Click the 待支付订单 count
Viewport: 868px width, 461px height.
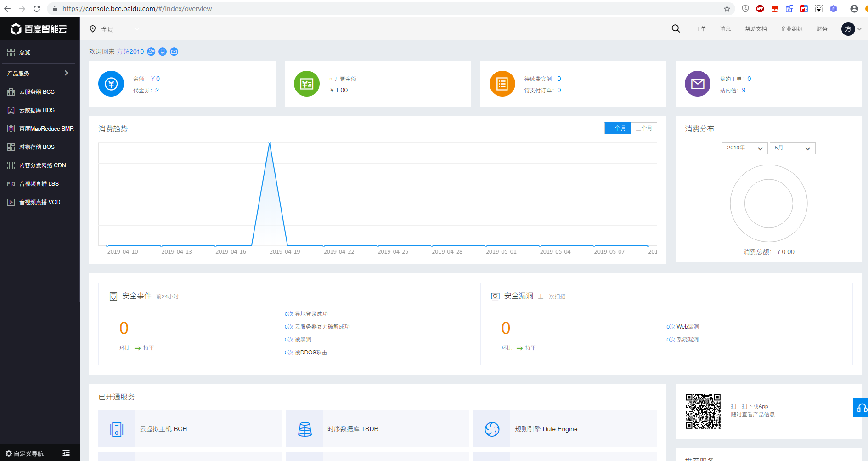[x=559, y=90]
